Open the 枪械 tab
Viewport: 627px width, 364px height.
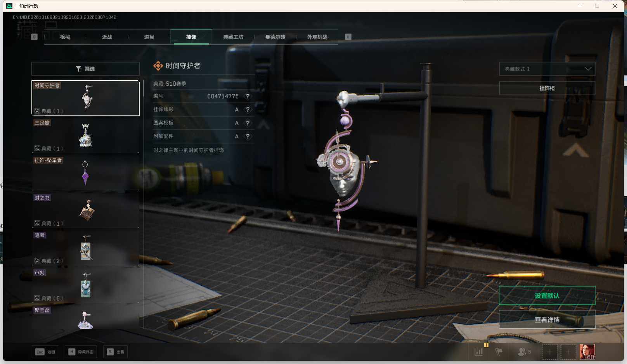[65, 37]
